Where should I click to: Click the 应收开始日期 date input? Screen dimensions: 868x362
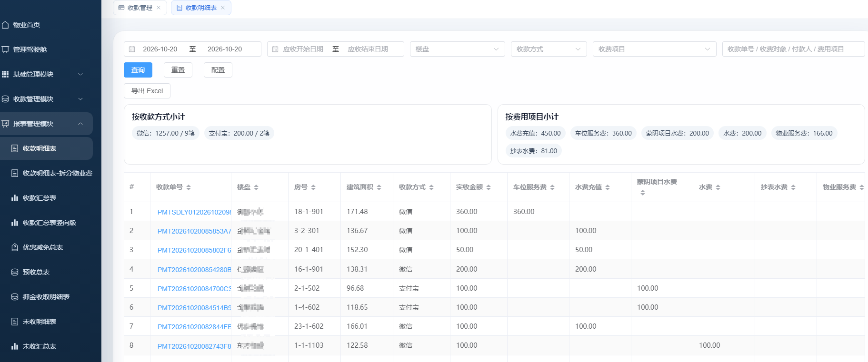303,49
